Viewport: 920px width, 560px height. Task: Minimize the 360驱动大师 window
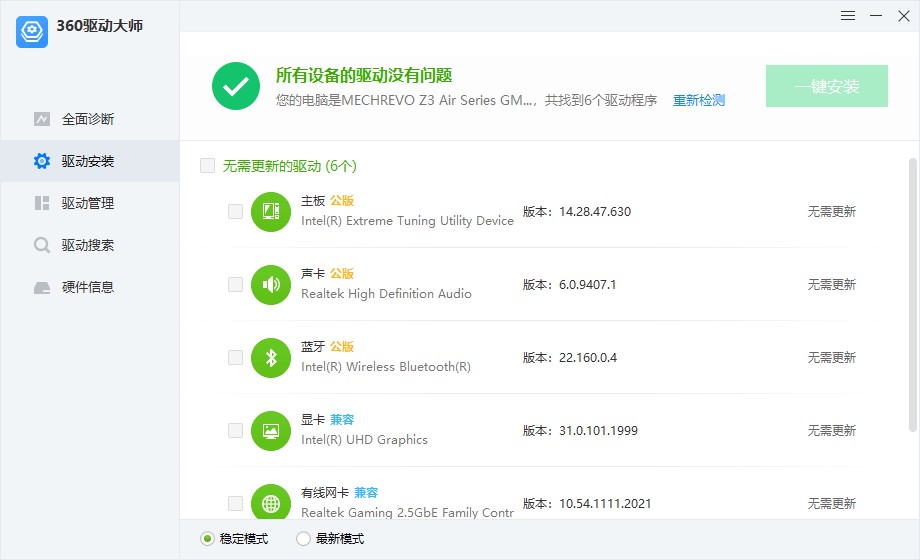[x=876, y=16]
